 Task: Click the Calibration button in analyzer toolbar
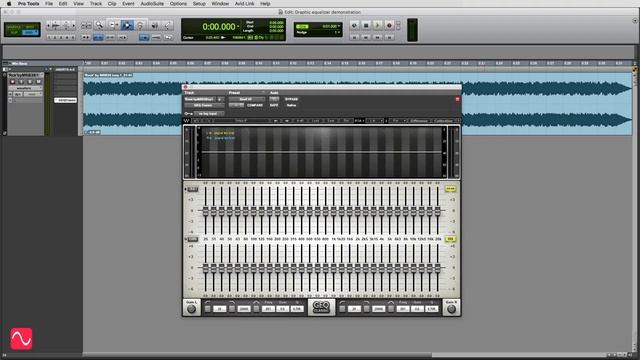[x=443, y=120]
